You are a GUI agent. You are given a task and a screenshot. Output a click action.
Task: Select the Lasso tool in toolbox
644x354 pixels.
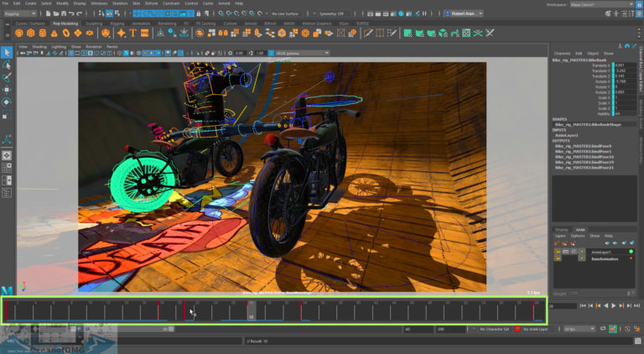(x=7, y=65)
